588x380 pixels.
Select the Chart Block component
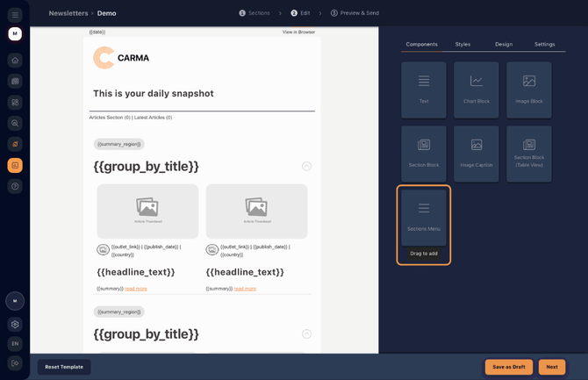tap(477, 90)
